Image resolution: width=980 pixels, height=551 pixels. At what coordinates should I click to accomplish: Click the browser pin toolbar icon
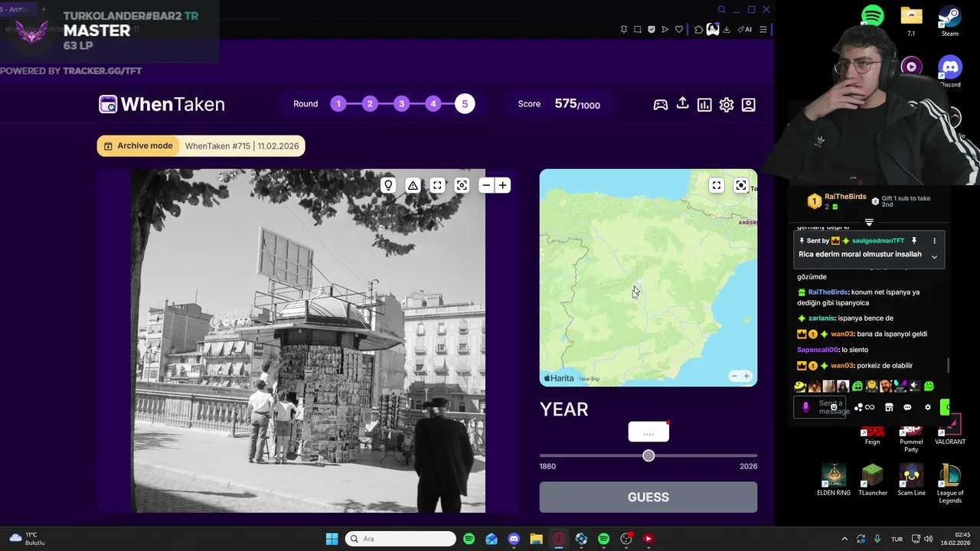624,29
